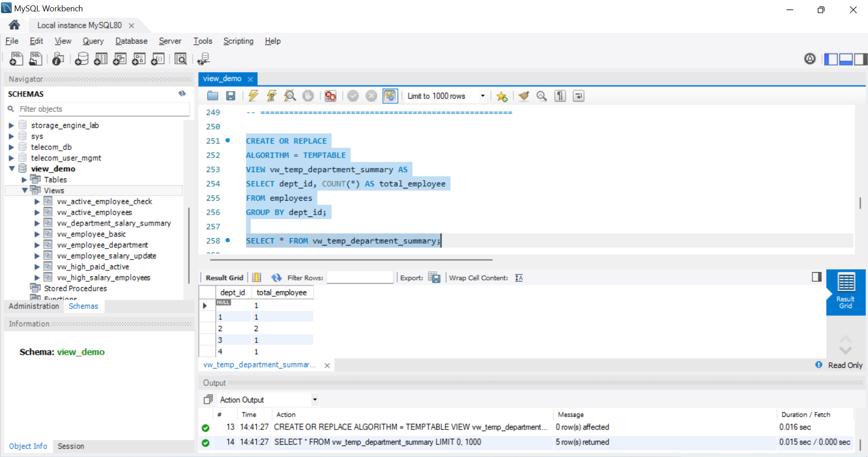Open the Database menu
The height and width of the screenshot is (457, 868).
click(x=131, y=41)
